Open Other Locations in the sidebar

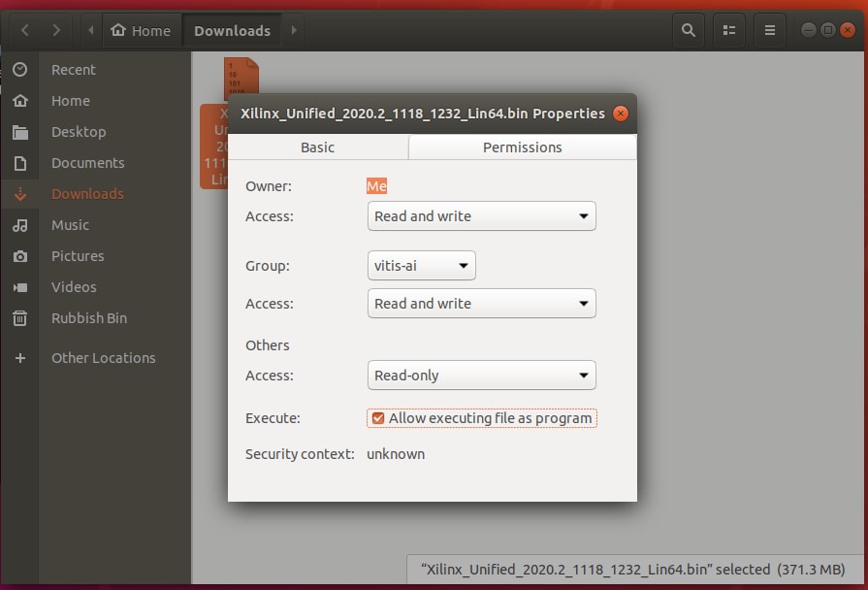click(103, 358)
